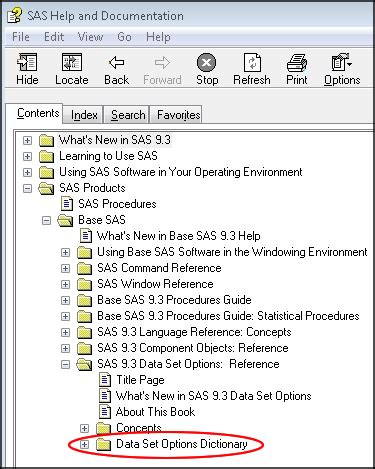The height and width of the screenshot is (469, 375).
Task: Click the folder icon beside What's New in SAS 9.3
Action: (x=46, y=140)
